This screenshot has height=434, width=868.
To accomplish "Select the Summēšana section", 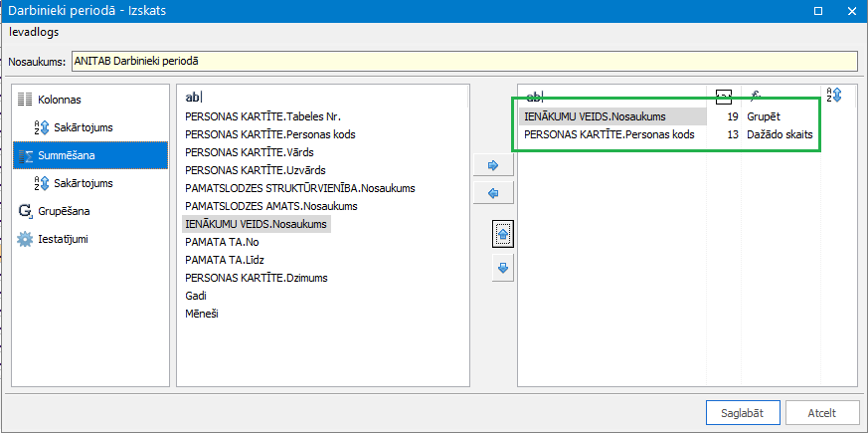I will click(x=90, y=155).
